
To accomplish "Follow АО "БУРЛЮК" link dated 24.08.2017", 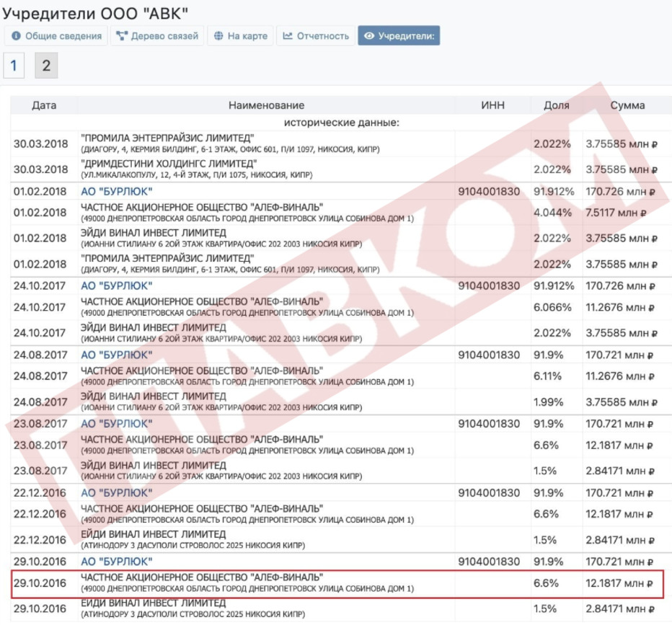I will [116, 355].
